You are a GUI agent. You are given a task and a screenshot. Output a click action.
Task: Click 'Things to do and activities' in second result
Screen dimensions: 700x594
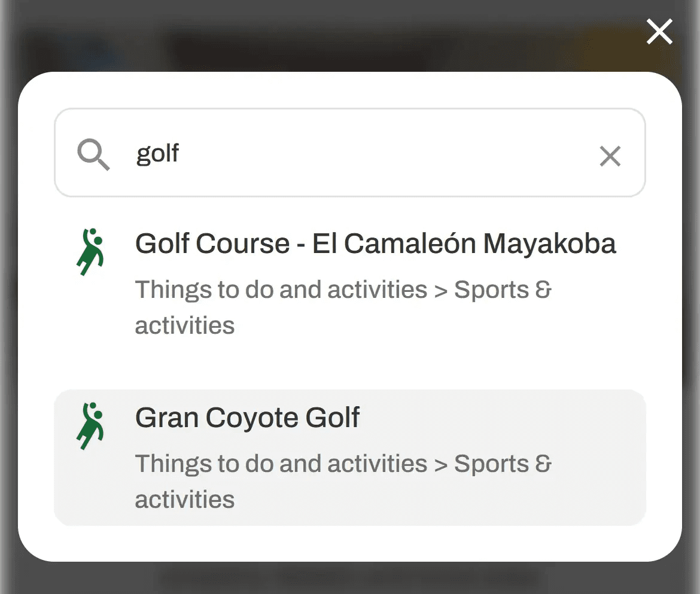pyautogui.click(x=281, y=464)
